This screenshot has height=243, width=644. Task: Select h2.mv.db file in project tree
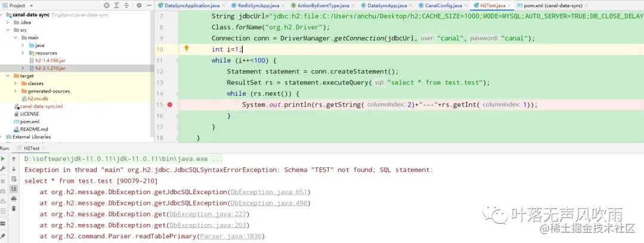tap(38, 98)
